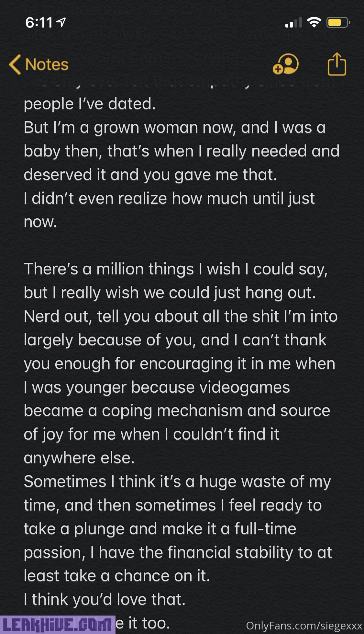Place cursor after 'anywhere else.'
Viewport: 364px width, 634px height.
coord(135,458)
